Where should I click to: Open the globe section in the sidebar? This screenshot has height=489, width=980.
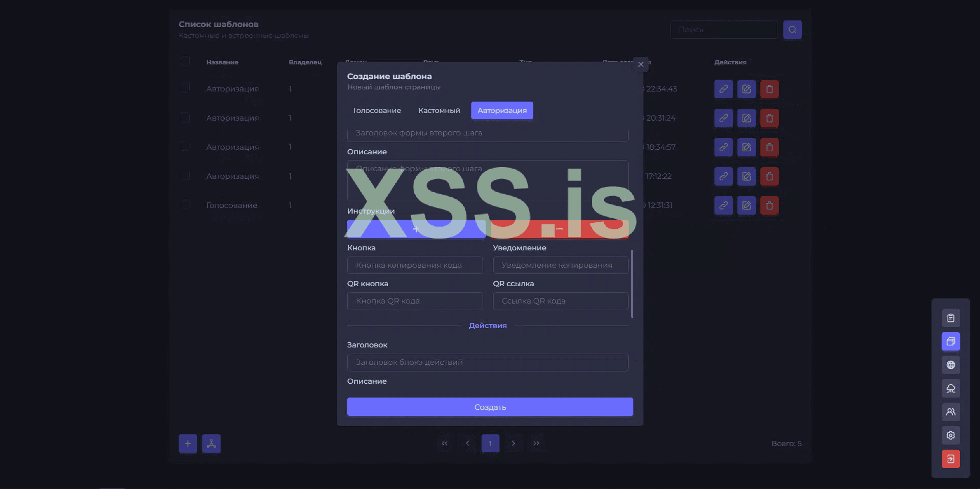pos(950,365)
